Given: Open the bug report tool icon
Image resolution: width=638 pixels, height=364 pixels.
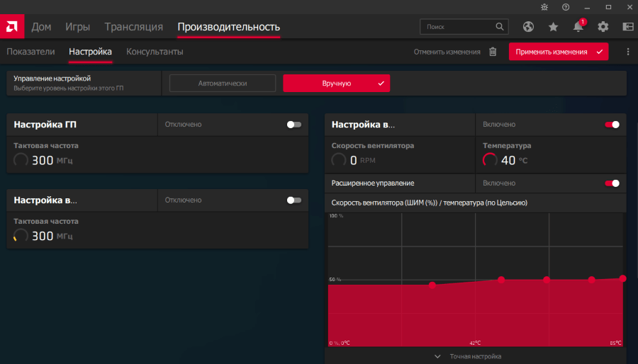Looking at the screenshot, I should click(x=544, y=7).
